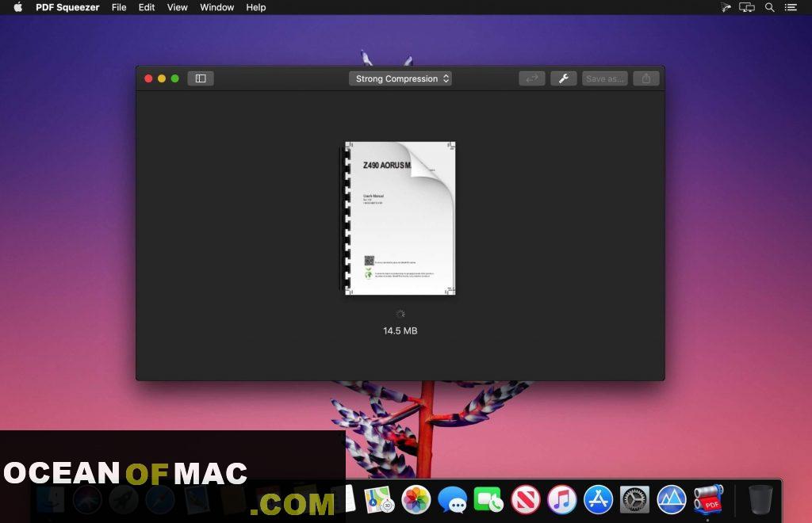
Task: Open Spotlight search magnifier icon
Action: (770, 7)
